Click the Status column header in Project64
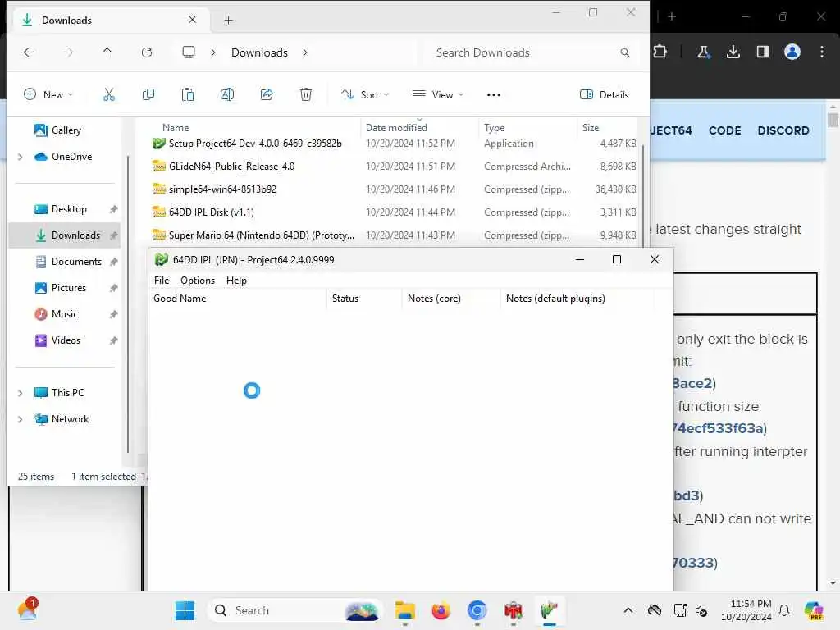 (x=364, y=299)
